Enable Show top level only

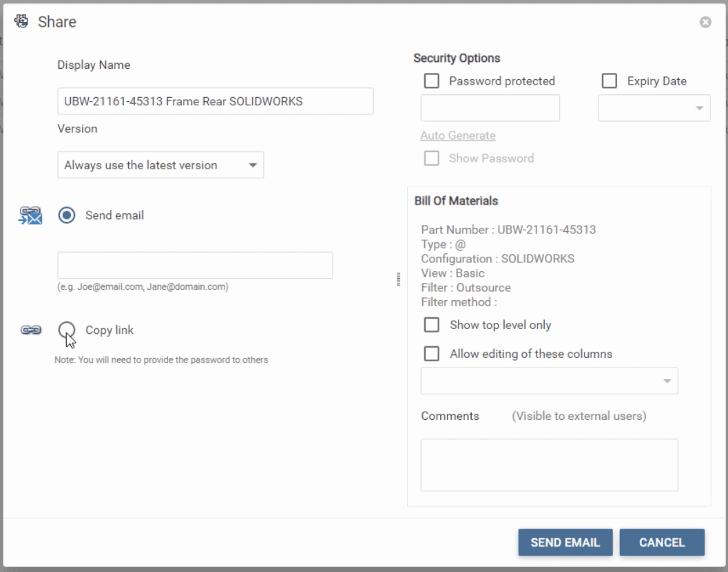tap(432, 325)
